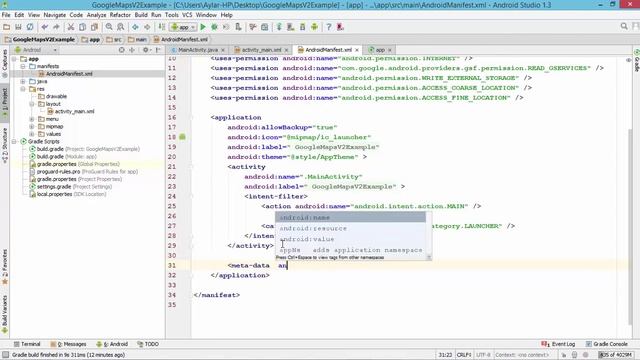The height and width of the screenshot is (360, 640).
Task: Click the Build Variants side tab
Action: (5, 315)
